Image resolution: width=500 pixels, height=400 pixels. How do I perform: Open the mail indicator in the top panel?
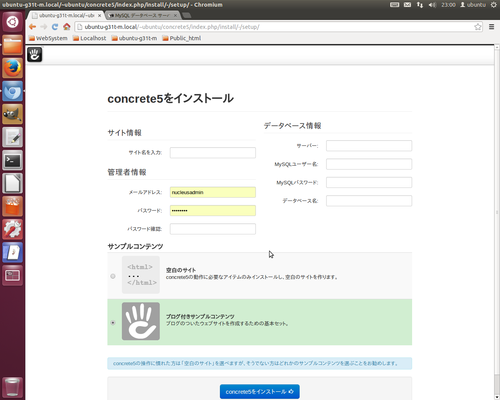click(x=407, y=5)
